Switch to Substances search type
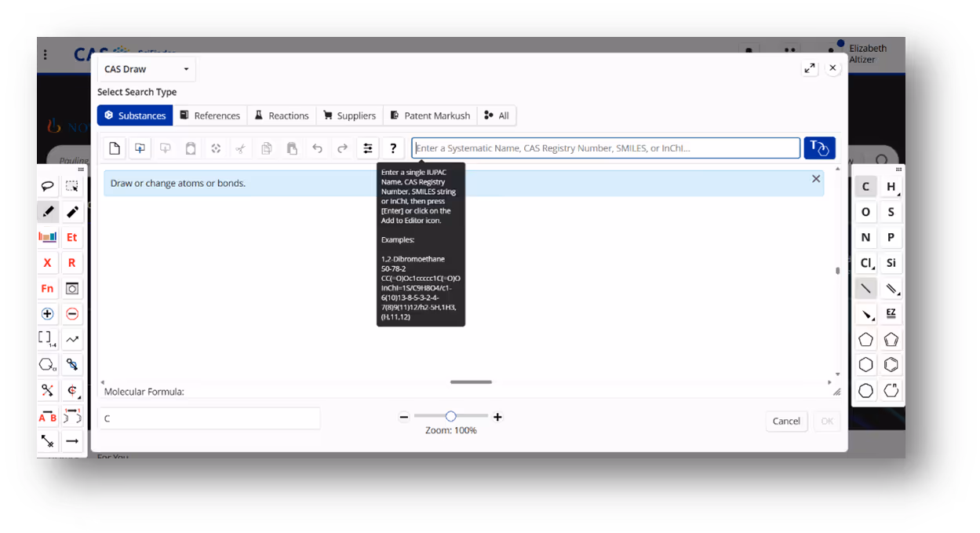The image size is (980, 533). pyautogui.click(x=135, y=115)
